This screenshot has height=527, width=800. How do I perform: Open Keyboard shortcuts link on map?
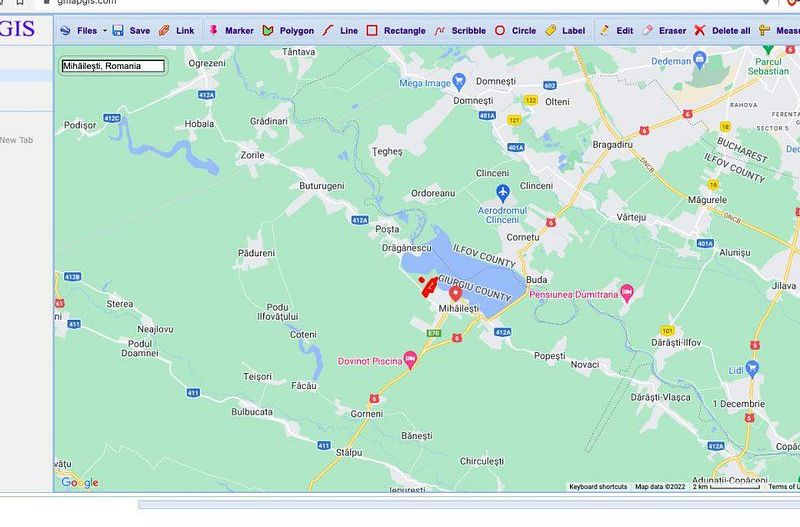(598, 487)
